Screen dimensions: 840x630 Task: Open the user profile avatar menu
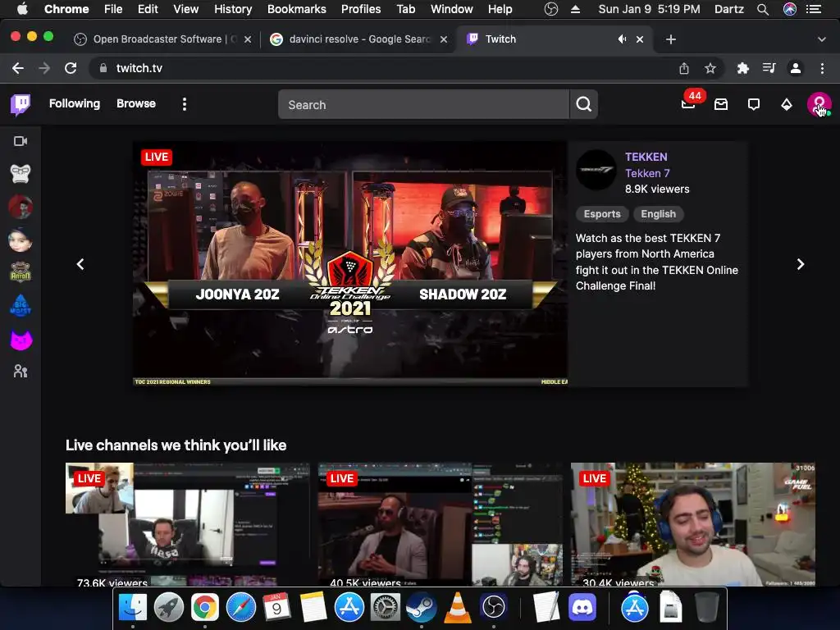[x=819, y=104]
